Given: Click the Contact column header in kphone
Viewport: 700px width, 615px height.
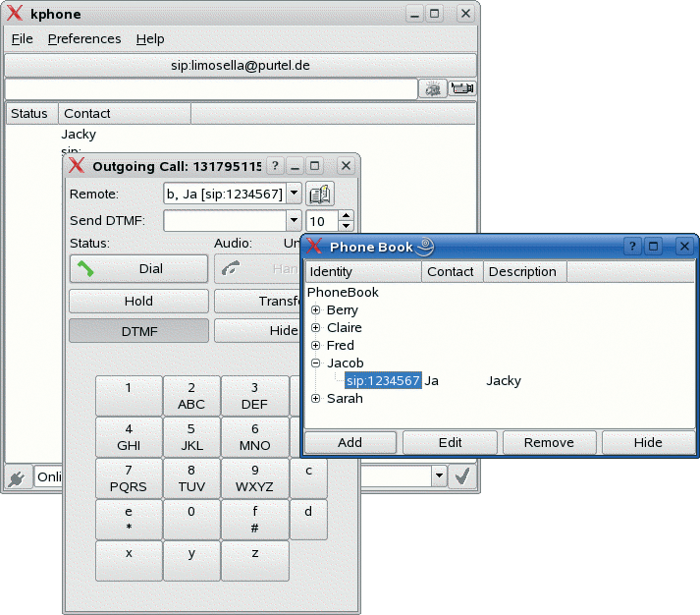Looking at the screenshot, I should 125,113.
